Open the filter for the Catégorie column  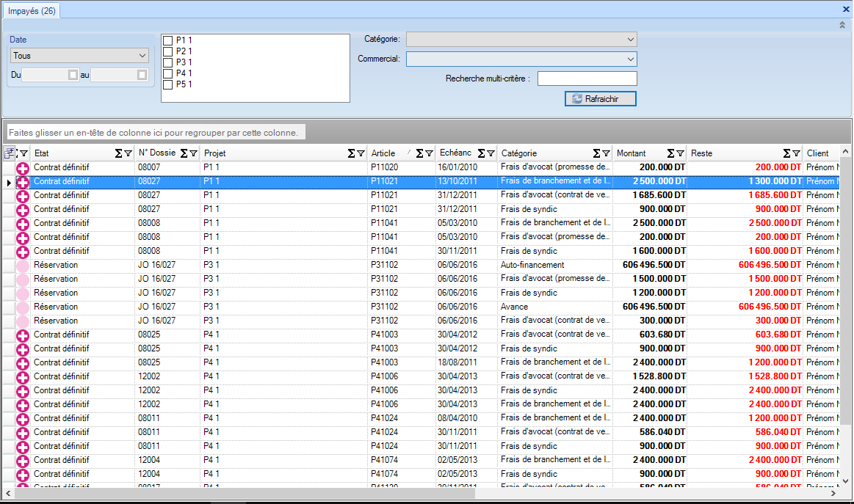tap(606, 153)
